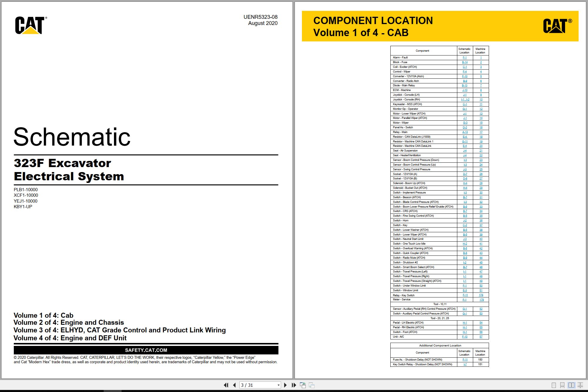Open schematic link F-11 for Fuse As. - Shutdown Delay
This screenshot has height=392, width=588.
(465, 360)
